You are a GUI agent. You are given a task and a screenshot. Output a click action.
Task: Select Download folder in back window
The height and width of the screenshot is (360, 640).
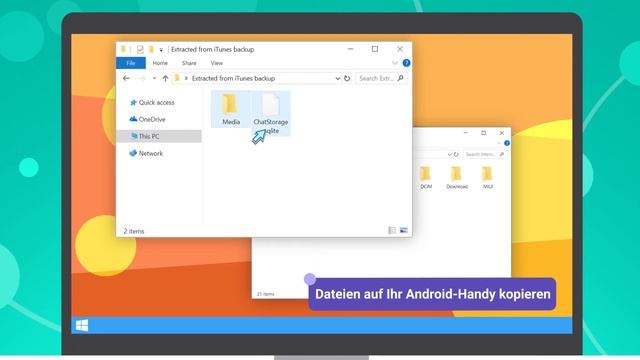coord(457,178)
